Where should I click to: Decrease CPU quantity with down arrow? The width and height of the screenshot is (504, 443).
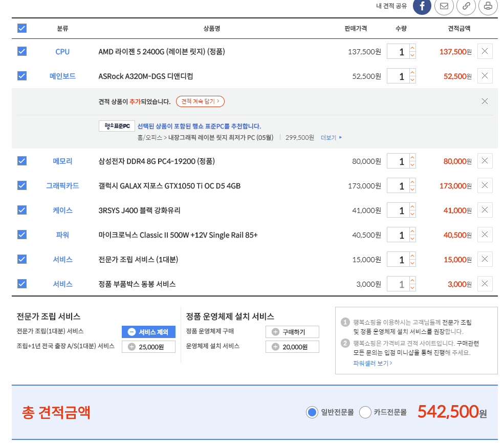click(x=412, y=55)
